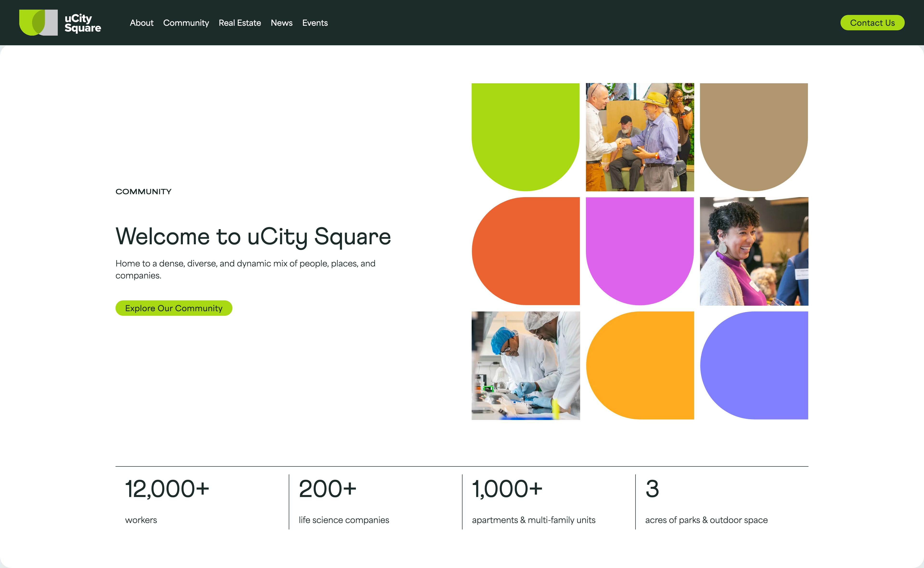This screenshot has width=924, height=568.
Task: Open the Community navigation item
Action: click(x=186, y=23)
